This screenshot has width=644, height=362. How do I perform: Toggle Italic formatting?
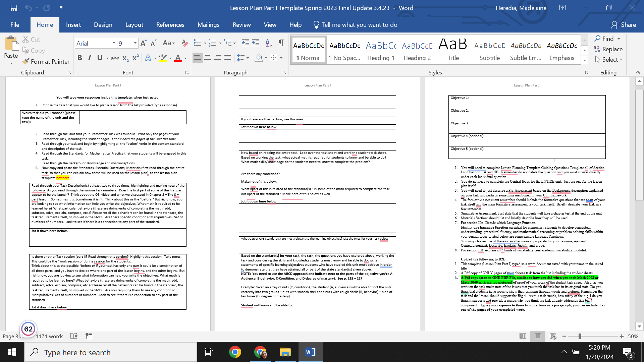click(90, 58)
